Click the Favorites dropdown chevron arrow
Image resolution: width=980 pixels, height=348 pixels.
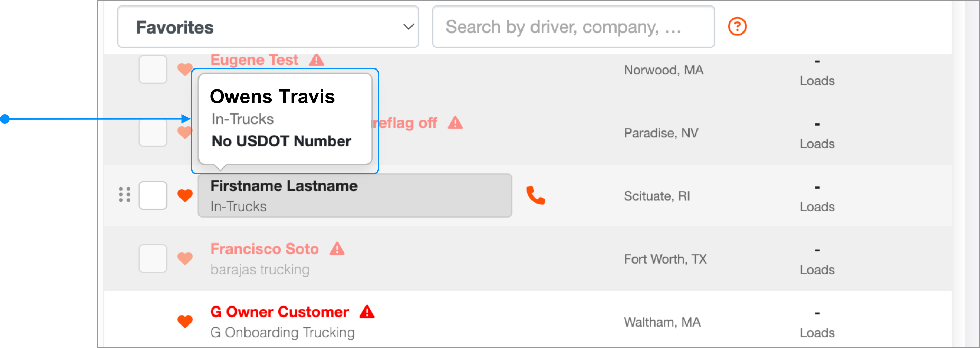[x=408, y=27]
